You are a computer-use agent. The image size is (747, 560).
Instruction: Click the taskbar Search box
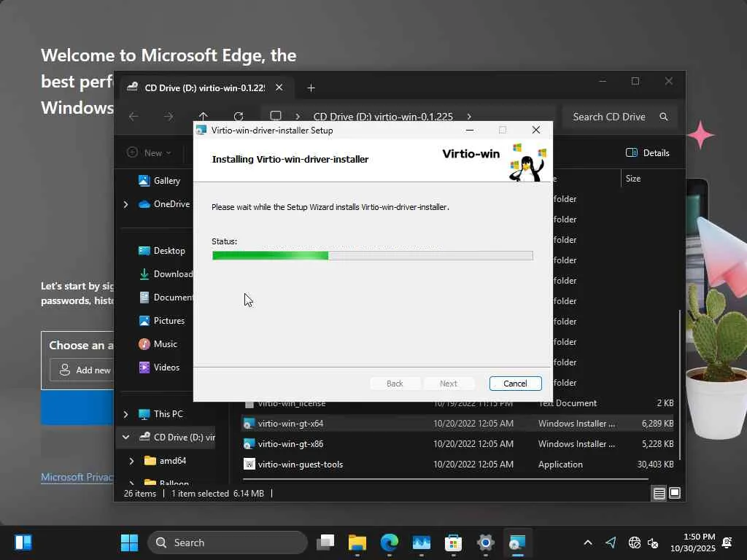pos(228,542)
